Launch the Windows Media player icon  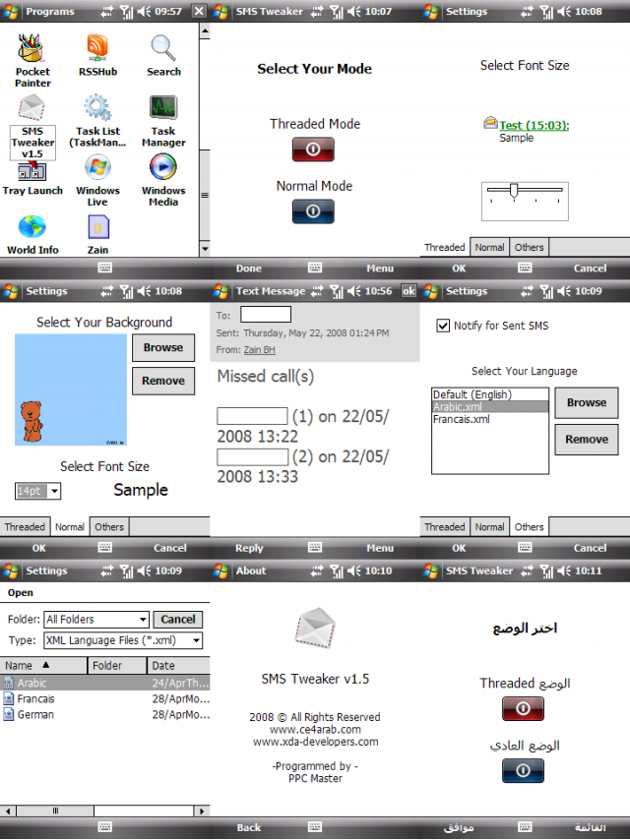pyautogui.click(x=163, y=167)
